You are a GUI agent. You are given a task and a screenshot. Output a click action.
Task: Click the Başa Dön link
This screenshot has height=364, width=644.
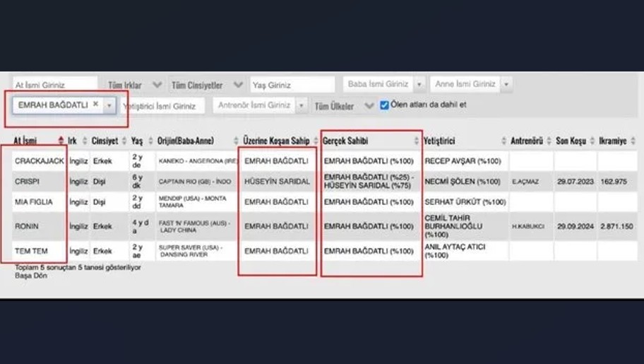[x=29, y=276]
